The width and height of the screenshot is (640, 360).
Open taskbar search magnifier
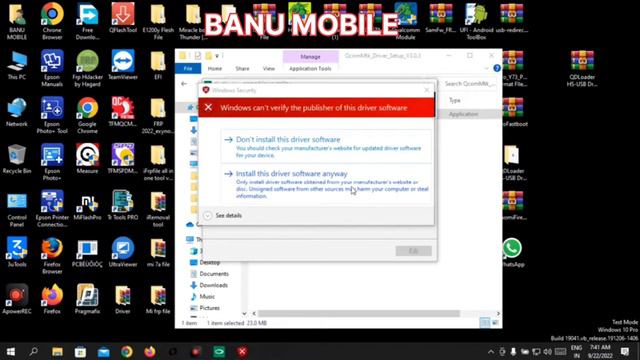tap(34, 351)
